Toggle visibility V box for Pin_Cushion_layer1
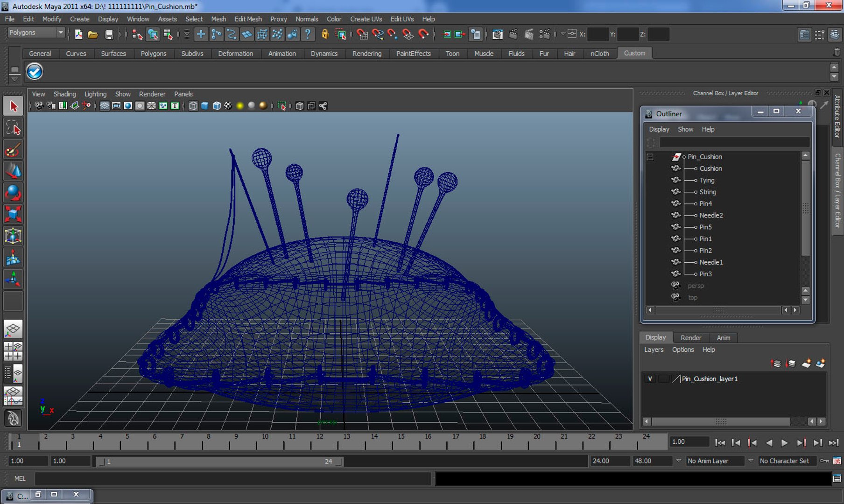This screenshot has height=504, width=844. 650,379
